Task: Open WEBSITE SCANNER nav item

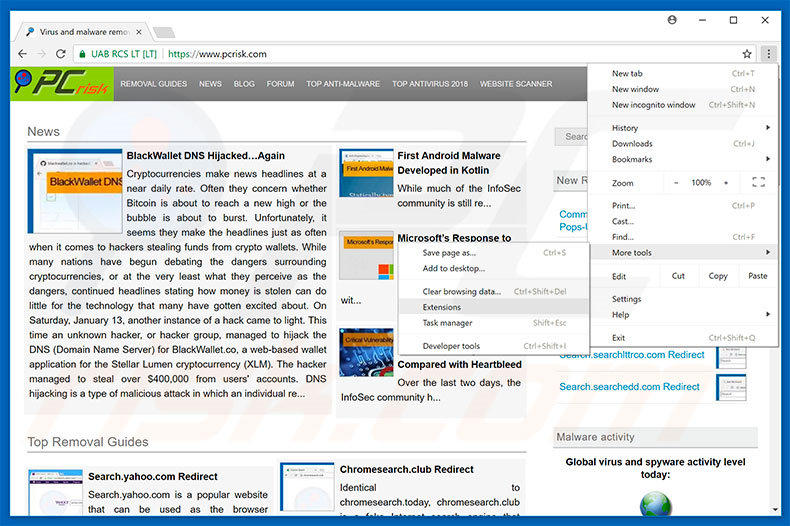Action: pyautogui.click(x=516, y=84)
